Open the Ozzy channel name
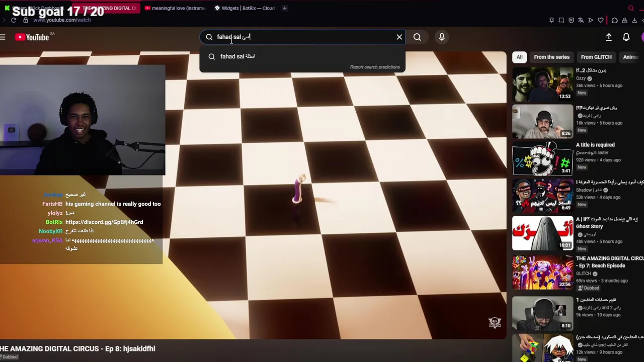This screenshot has height=362, width=644. click(x=581, y=78)
